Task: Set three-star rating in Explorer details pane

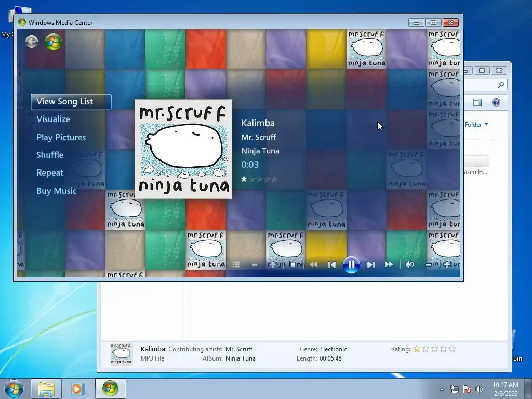Action: coord(435,349)
